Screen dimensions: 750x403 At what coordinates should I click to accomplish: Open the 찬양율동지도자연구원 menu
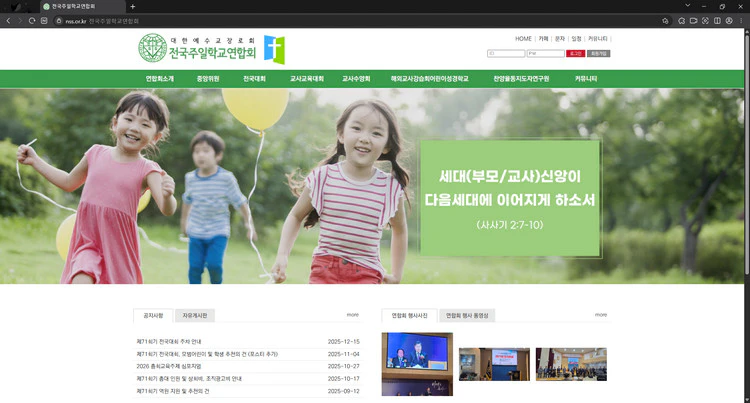[x=521, y=79]
